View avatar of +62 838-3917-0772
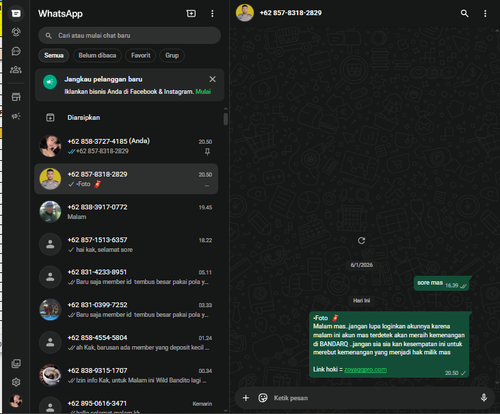The height and width of the screenshot is (414, 500). click(50, 212)
